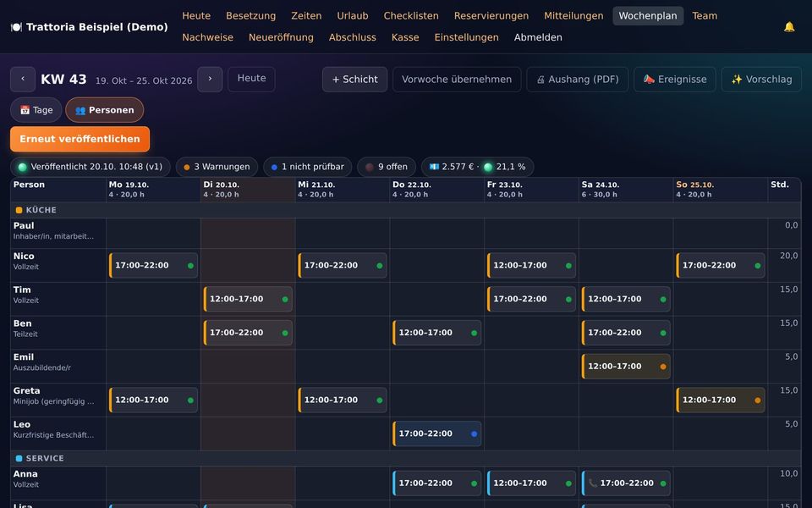Click the phone icon on Anna's Saturday shift
Viewport: 812px width, 508px height.
pyautogui.click(x=593, y=483)
